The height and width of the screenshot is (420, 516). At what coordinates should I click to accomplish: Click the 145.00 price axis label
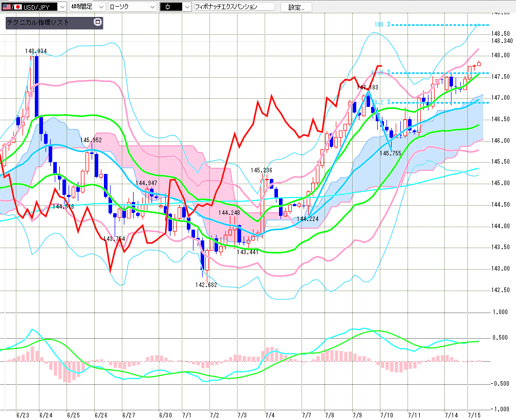[x=500, y=183]
